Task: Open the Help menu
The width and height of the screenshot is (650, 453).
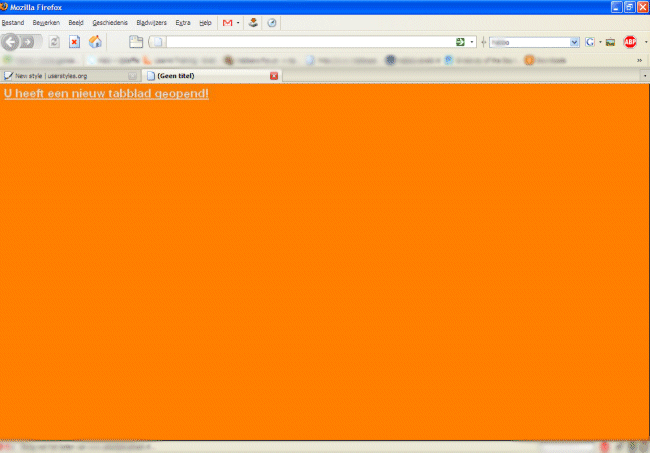Action: (205, 23)
